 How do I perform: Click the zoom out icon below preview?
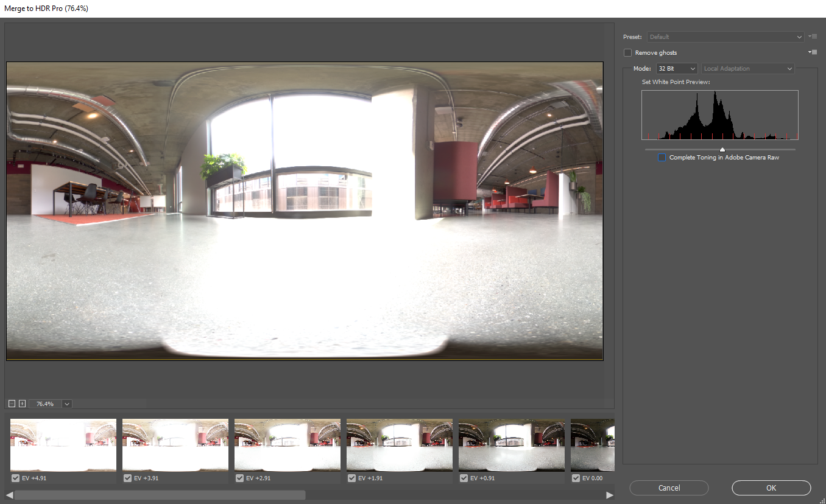12,404
